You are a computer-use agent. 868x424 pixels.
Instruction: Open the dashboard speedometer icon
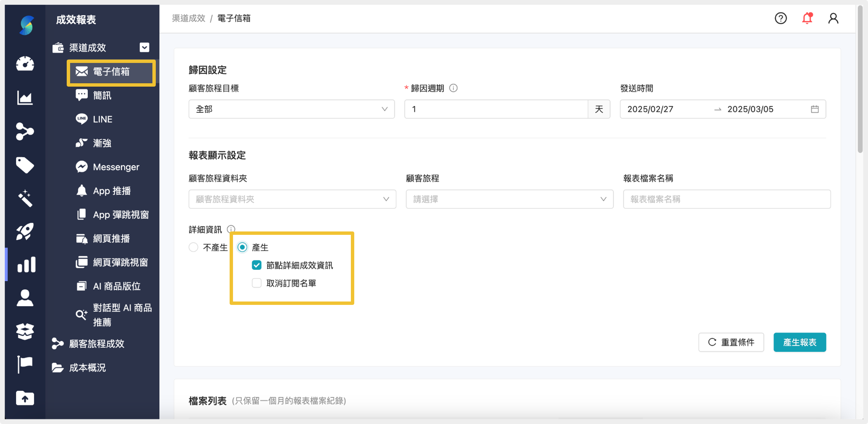25,64
